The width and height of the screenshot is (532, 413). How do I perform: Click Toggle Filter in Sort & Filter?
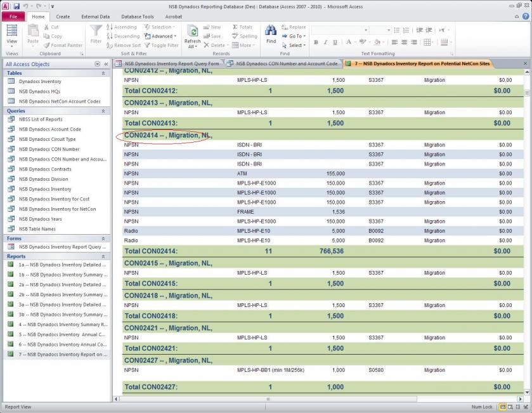(161, 45)
